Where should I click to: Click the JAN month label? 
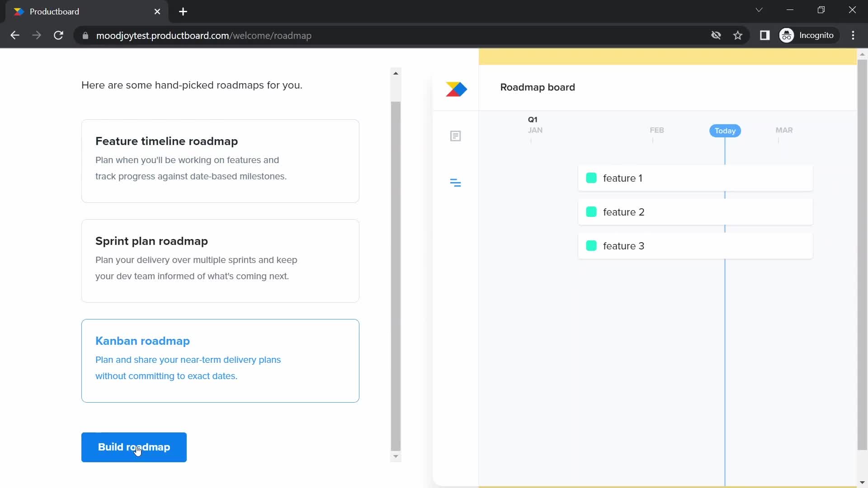[x=535, y=130]
